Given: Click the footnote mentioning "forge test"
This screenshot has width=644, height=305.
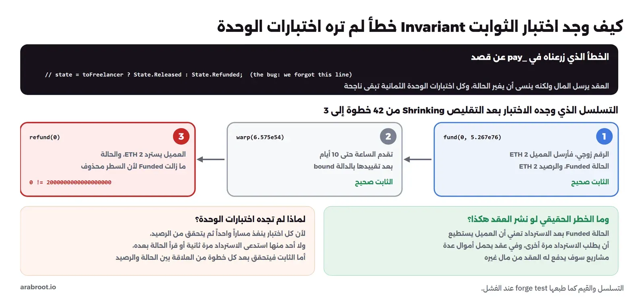Looking at the screenshot, I should (x=552, y=288).
